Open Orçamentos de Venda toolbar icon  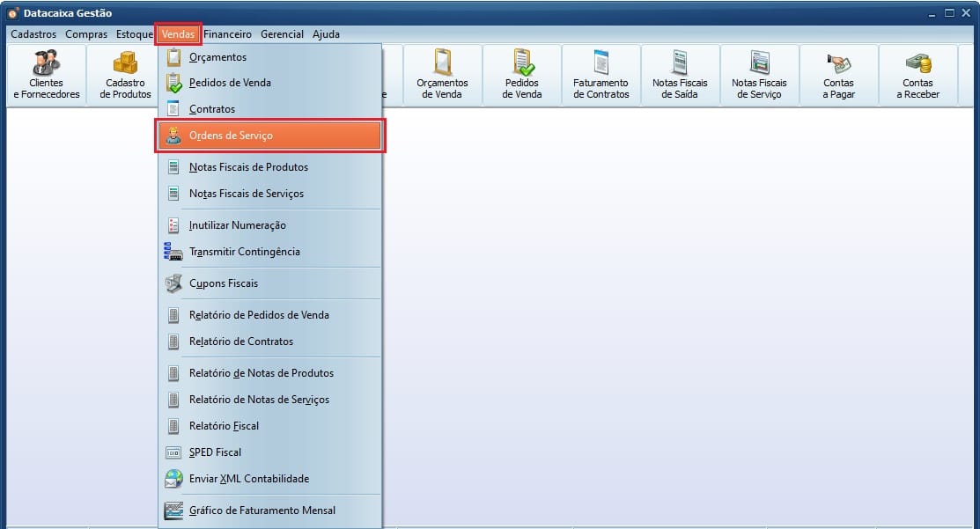(x=442, y=74)
